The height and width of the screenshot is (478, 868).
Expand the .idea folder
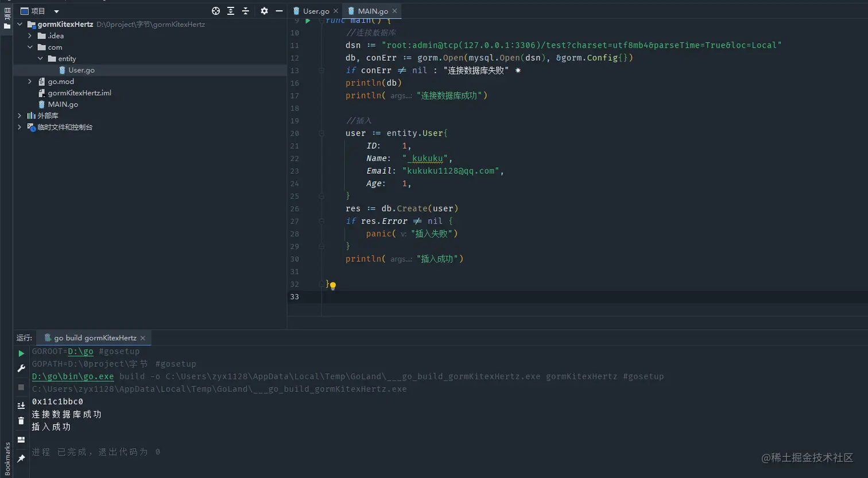(x=30, y=36)
